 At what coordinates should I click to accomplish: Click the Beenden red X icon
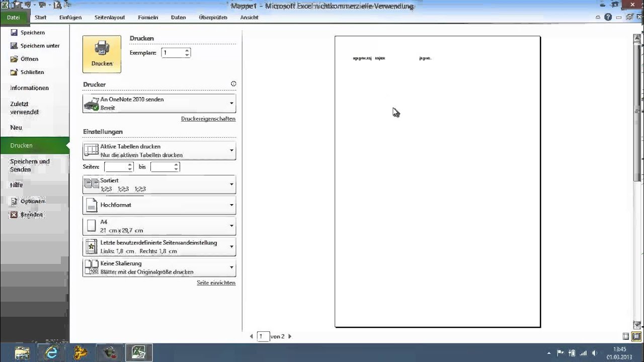(x=14, y=215)
